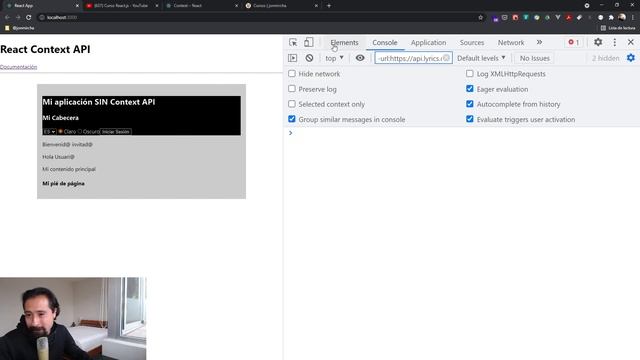
Task: Close the DevTools panel
Action: [631, 42]
